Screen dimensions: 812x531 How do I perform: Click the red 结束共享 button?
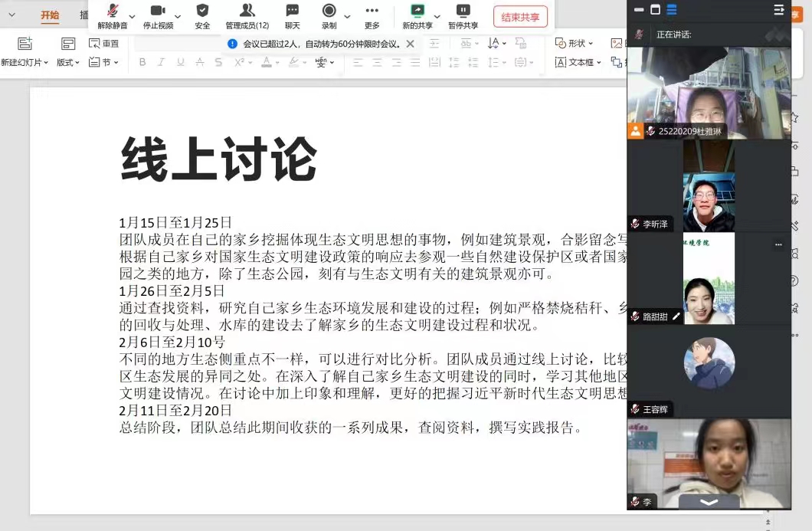(x=520, y=17)
